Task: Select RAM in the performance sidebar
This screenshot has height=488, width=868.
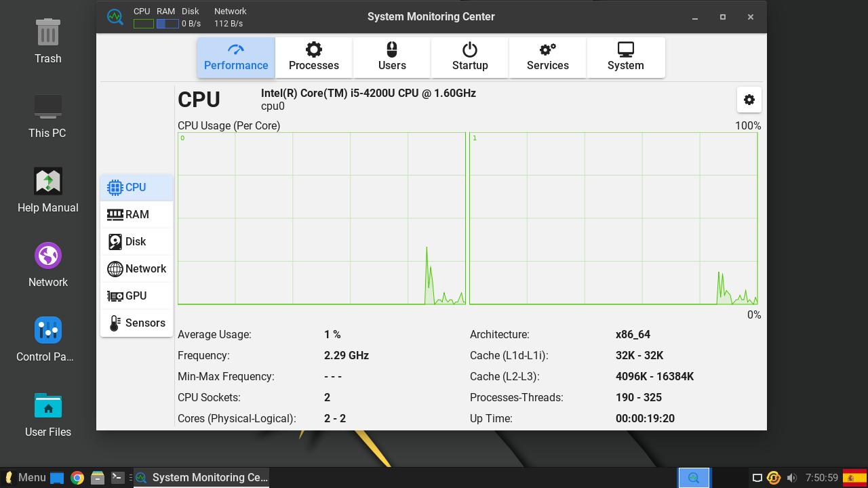Action: (x=136, y=214)
